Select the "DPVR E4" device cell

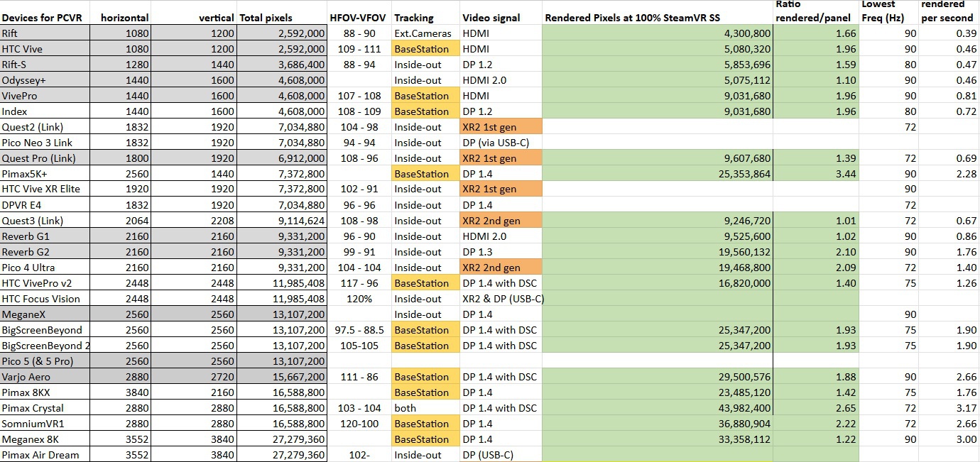[45, 205]
